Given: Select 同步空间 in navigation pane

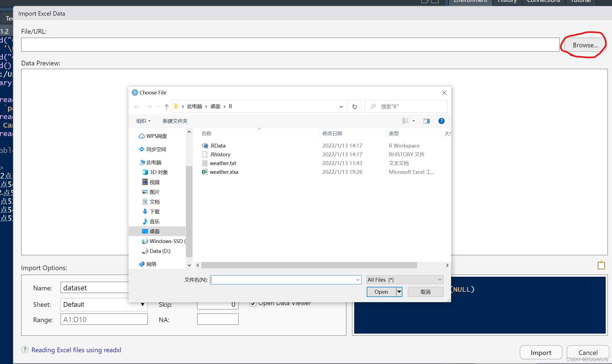Looking at the screenshot, I should (153, 149).
